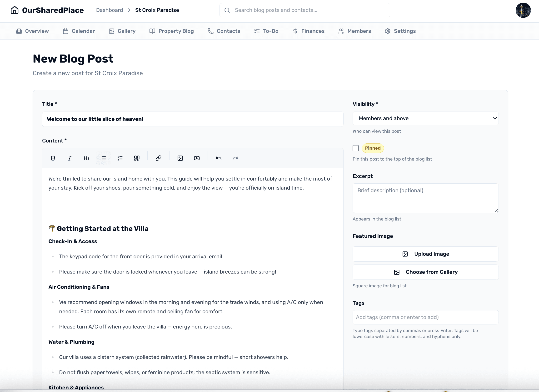539x392 pixels.
Task: Open the Dashboard breadcrumb link
Action: pyautogui.click(x=109, y=10)
